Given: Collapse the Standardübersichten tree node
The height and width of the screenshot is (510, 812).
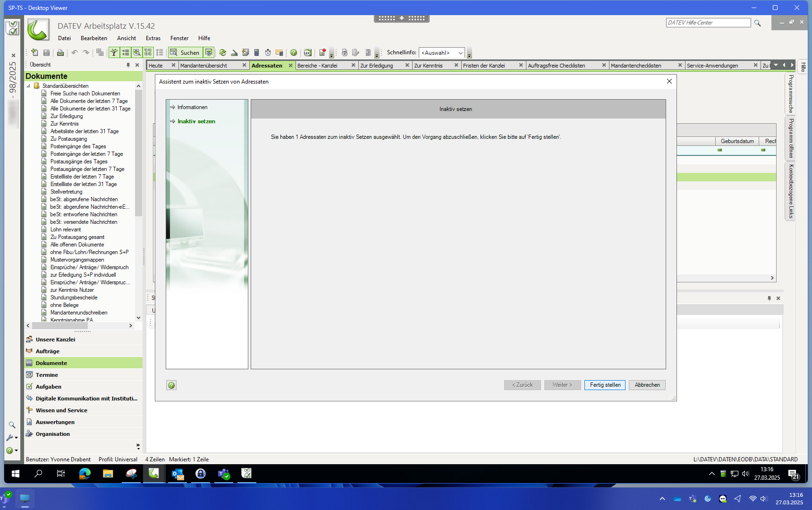Looking at the screenshot, I should pyautogui.click(x=28, y=86).
